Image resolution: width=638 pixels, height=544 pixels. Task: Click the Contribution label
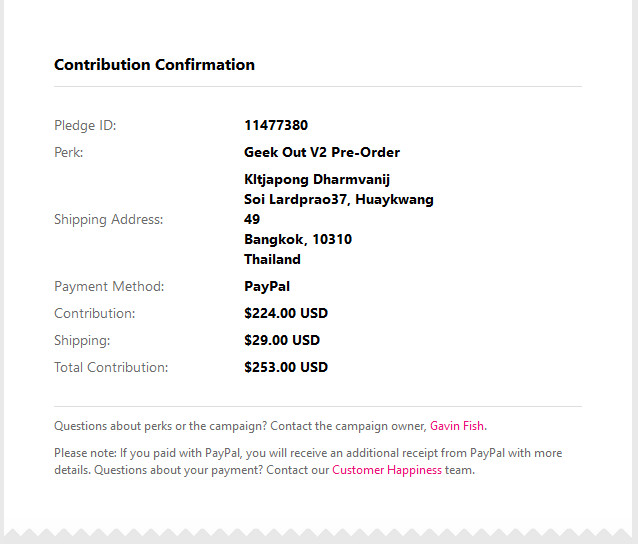click(x=94, y=314)
